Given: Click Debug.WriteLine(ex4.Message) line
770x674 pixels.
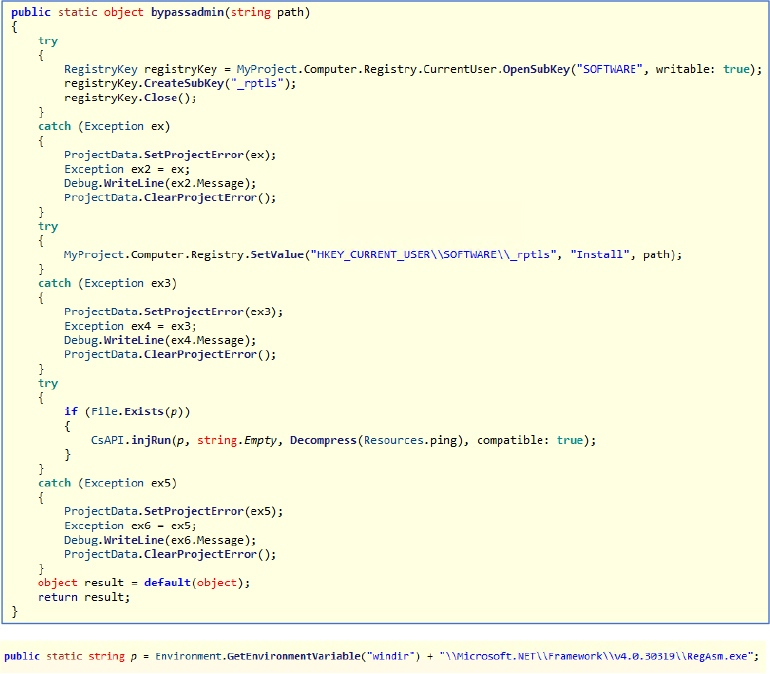Looking at the screenshot, I should click(160, 341).
